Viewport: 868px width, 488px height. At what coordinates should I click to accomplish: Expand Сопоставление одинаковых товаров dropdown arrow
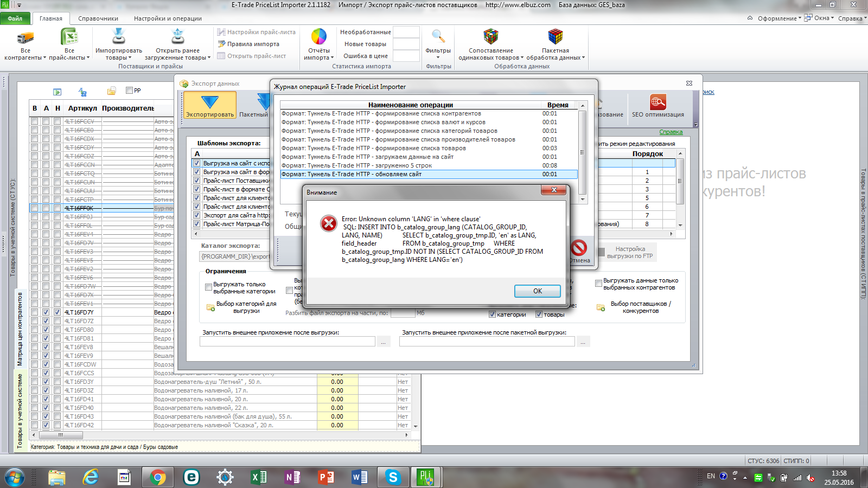[522, 57]
